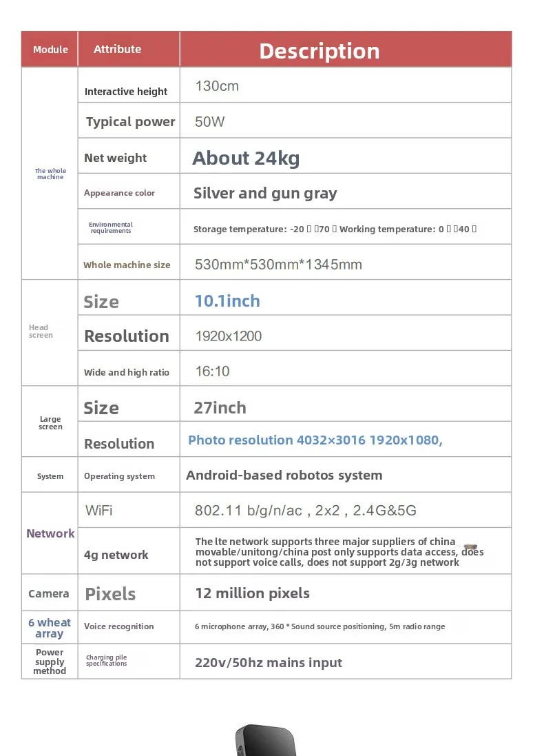
Task: Select the Android-based robotos system text
Action: 284,476
